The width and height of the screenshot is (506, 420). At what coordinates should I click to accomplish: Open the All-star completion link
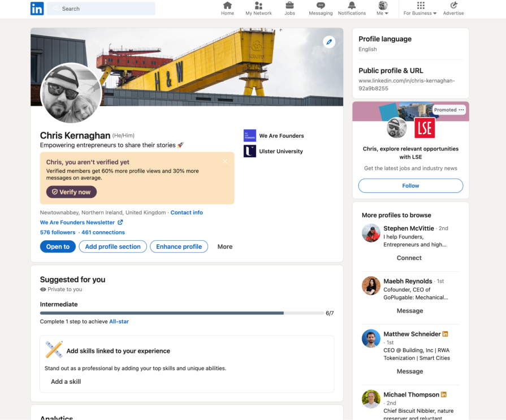click(119, 321)
